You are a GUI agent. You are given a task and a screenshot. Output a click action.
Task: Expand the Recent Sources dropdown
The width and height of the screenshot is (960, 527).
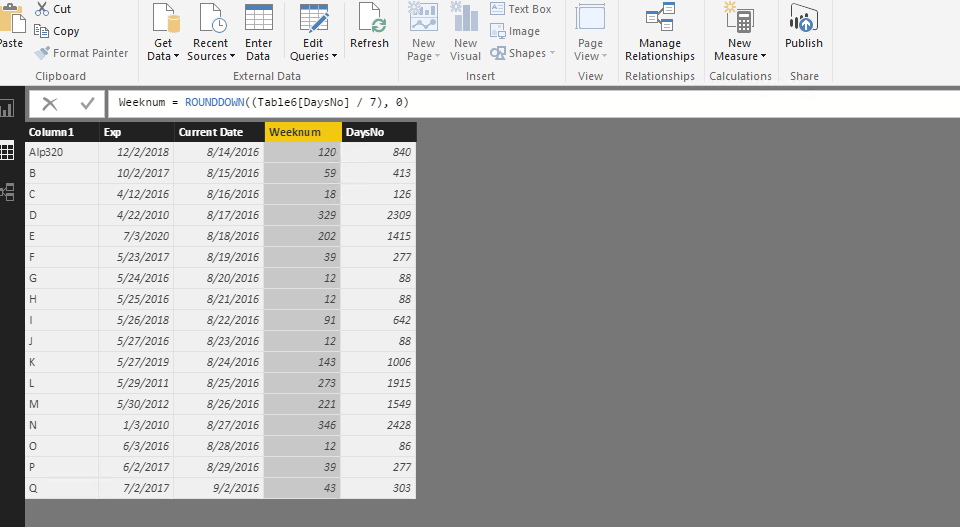(x=211, y=50)
